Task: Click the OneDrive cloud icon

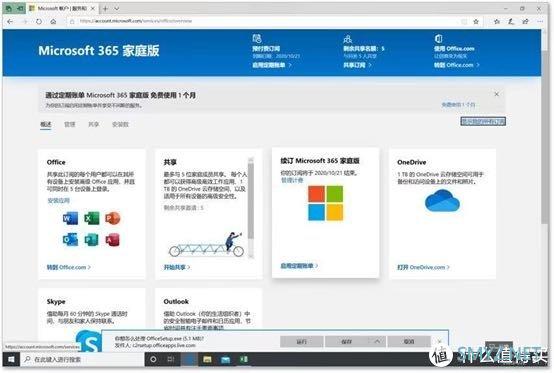Action: pos(442,200)
